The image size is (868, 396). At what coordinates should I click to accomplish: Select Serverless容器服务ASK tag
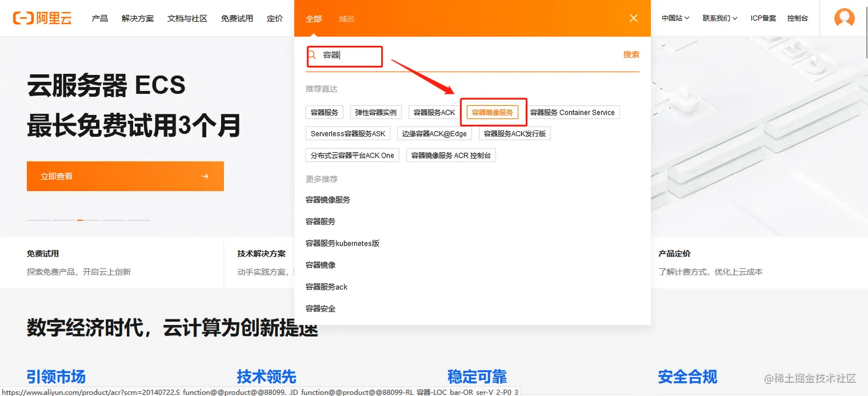[348, 134]
